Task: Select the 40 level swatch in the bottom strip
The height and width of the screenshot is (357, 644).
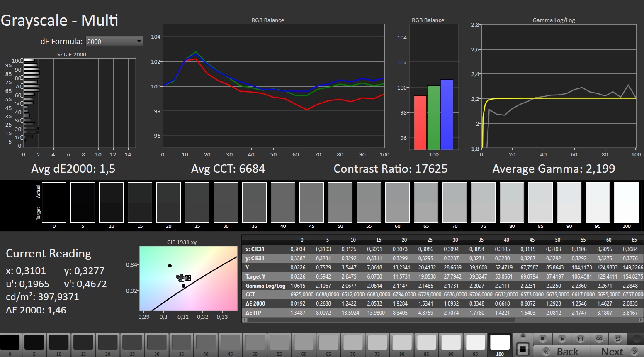Action: pos(206,342)
